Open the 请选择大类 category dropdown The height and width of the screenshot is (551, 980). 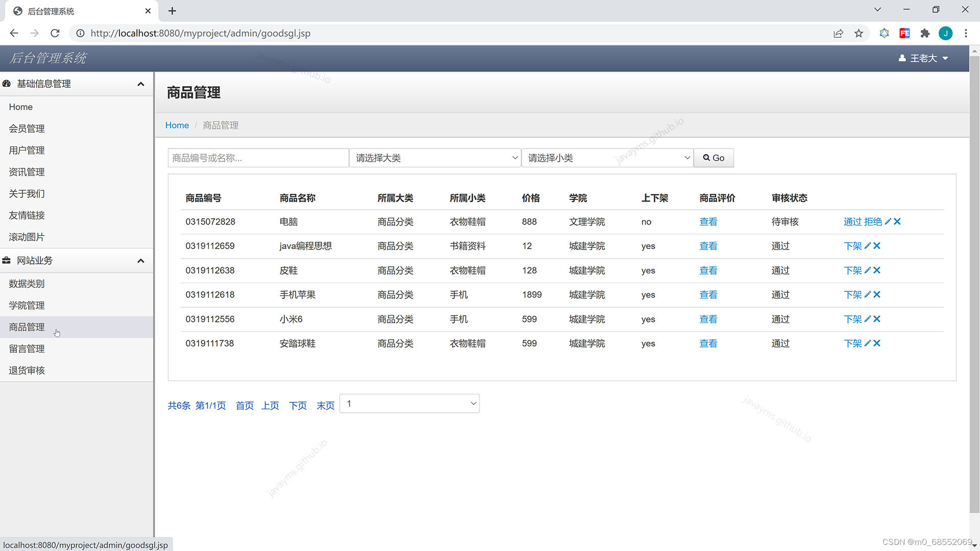pos(435,158)
